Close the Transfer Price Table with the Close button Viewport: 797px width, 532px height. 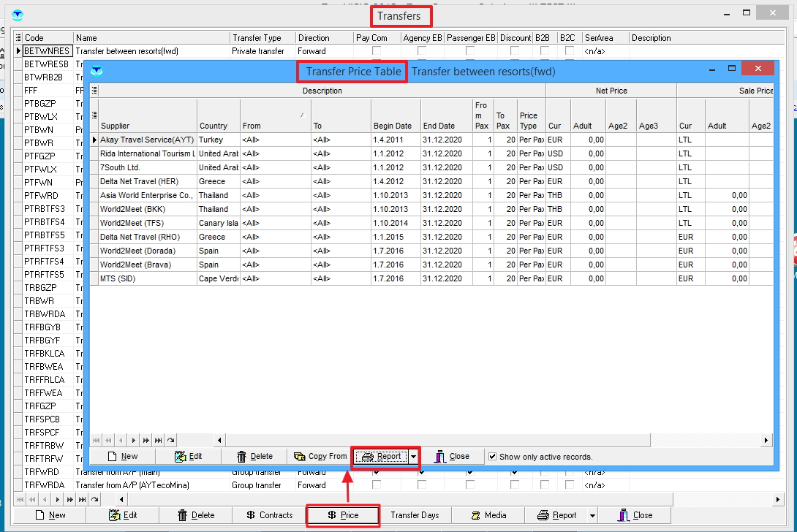[452, 456]
